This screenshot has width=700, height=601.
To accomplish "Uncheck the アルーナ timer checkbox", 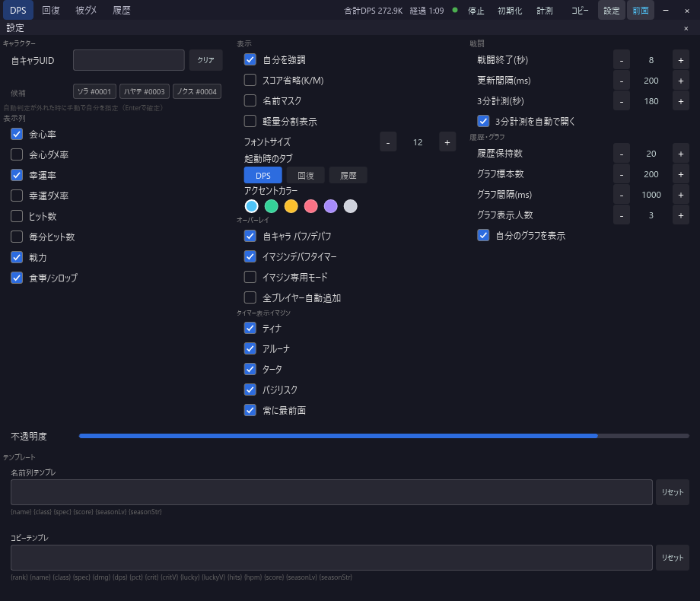I will point(250,348).
